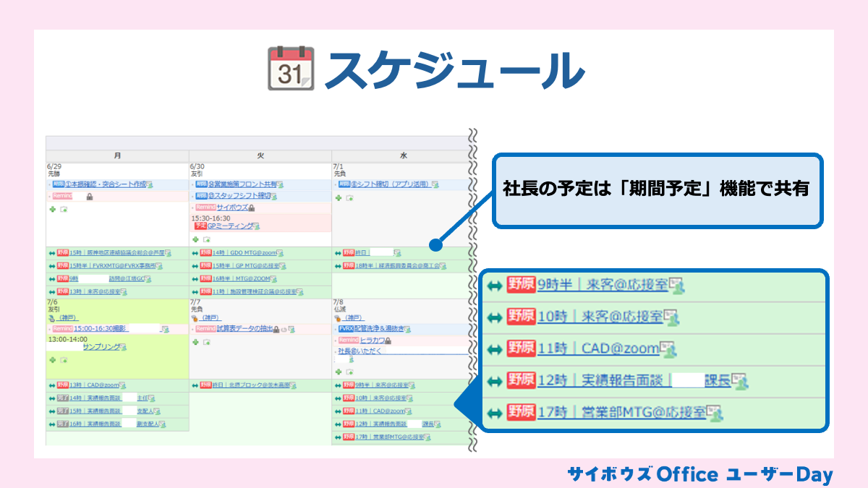Open the completed 16時｜実績報告面談 副支配人 entry
The height and width of the screenshot is (488, 868).
[x=114, y=424]
